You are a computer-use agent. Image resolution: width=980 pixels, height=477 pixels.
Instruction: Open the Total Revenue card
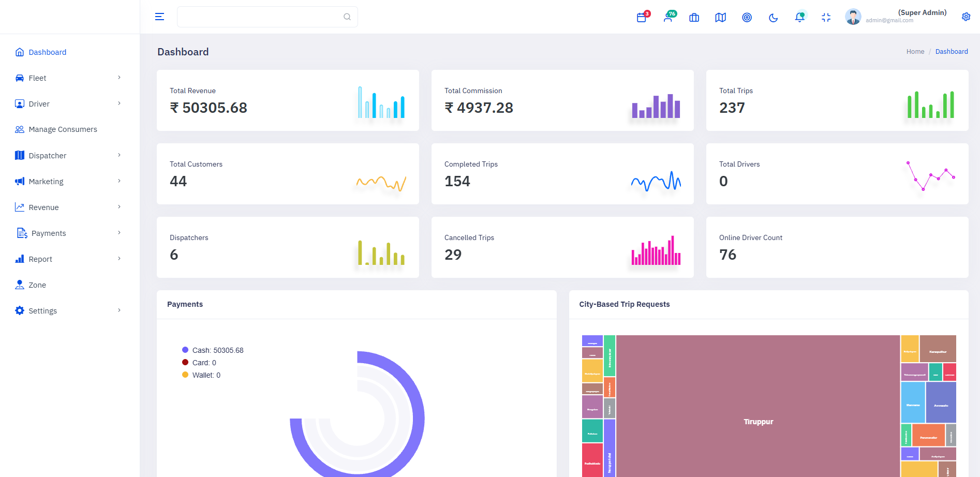(x=288, y=100)
